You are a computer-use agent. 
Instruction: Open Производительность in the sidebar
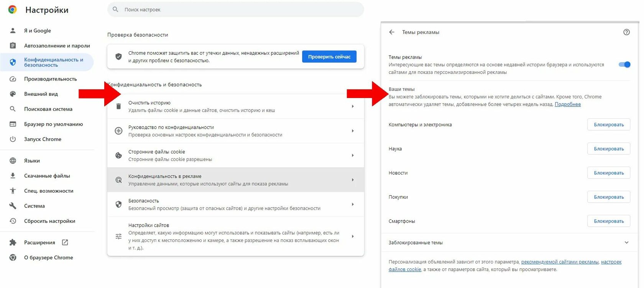tap(50, 79)
